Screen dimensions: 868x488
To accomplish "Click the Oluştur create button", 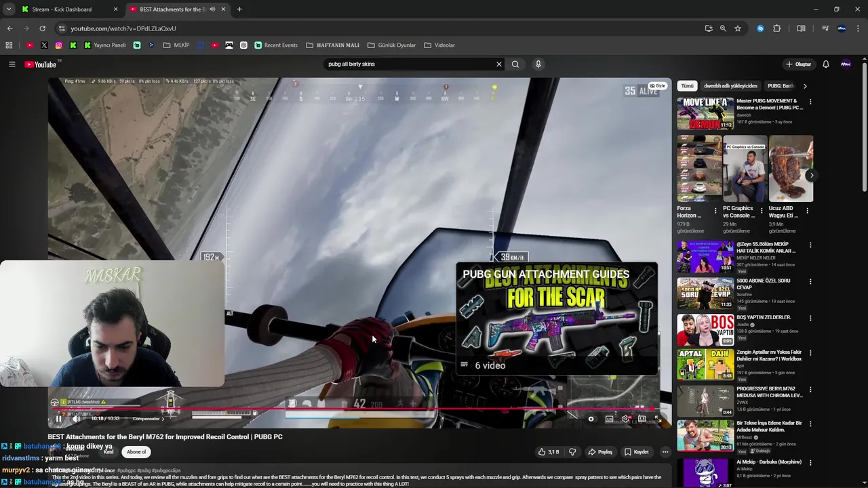I will click(799, 64).
